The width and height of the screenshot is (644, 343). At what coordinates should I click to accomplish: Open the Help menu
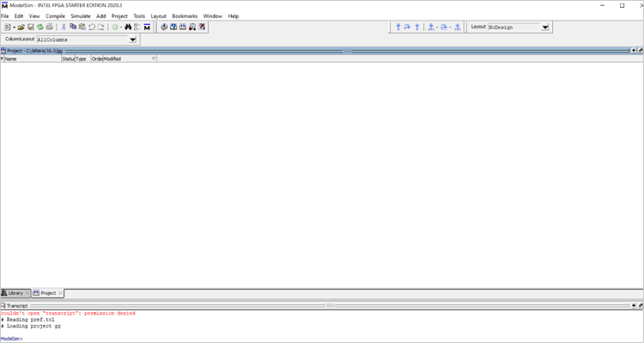(x=234, y=16)
